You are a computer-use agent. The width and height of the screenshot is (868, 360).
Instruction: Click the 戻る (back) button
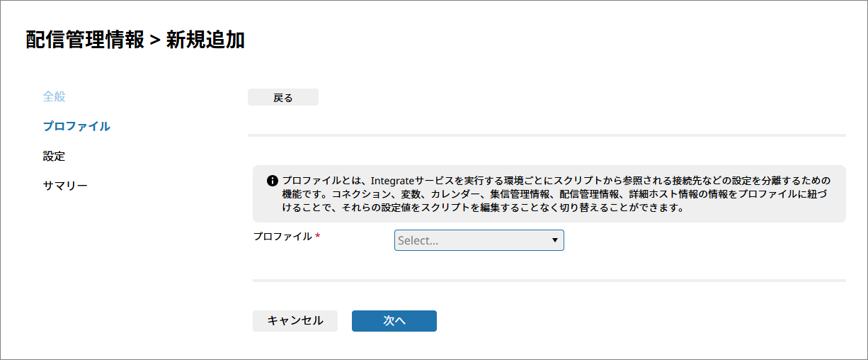click(282, 98)
